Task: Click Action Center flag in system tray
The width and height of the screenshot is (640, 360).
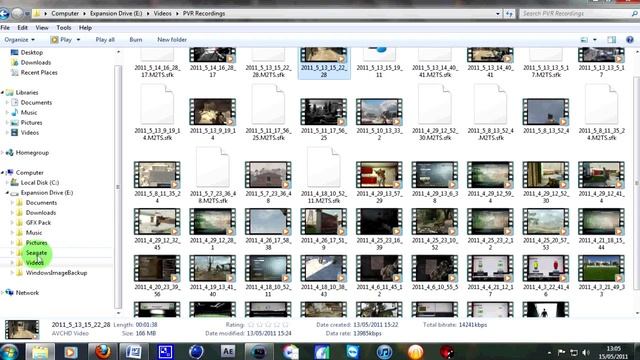Action: pyautogui.click(x=562, y=352)
